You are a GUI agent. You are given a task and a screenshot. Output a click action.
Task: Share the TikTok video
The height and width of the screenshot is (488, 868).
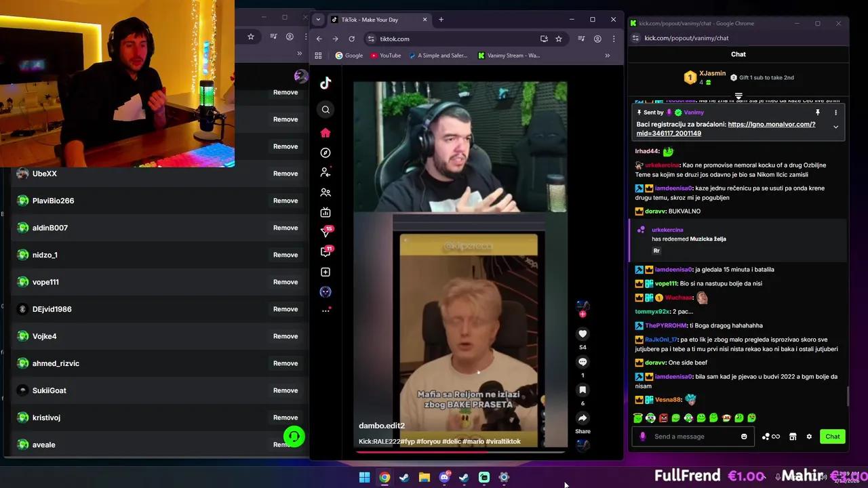(x=583, y=418)
